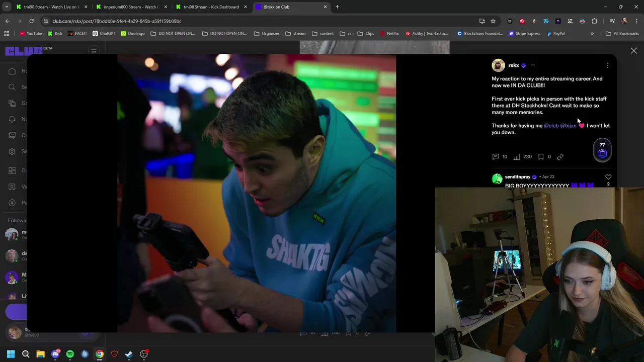Open the Stripe Express bookmark
Viewport: 644px width, 362px height.
(x=524, y=34)
